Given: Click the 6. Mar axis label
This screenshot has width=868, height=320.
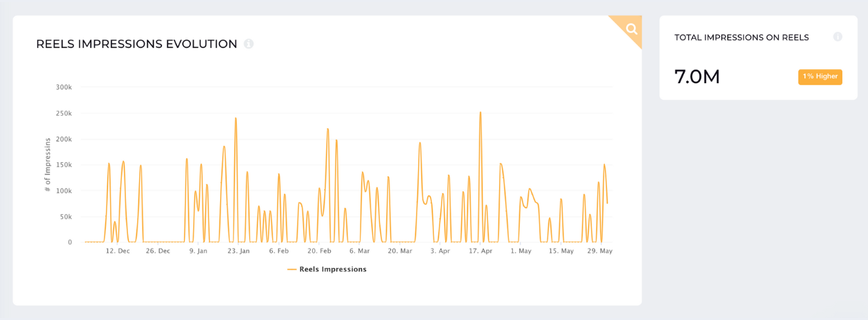Looking at the screenshot, I should pyautogui.click(x=360, y=251).
